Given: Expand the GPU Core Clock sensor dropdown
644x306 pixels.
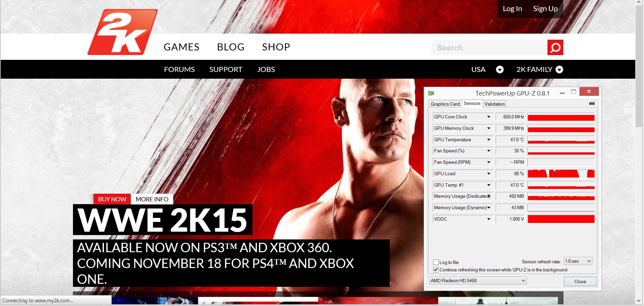Looking at the screenshot, I should (x=489, y=117).
